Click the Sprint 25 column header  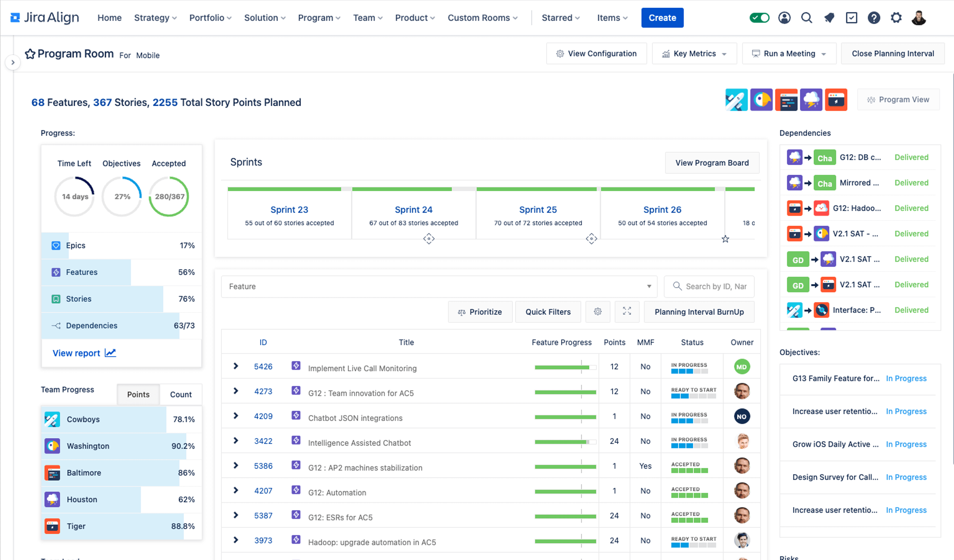coord(538,209)
